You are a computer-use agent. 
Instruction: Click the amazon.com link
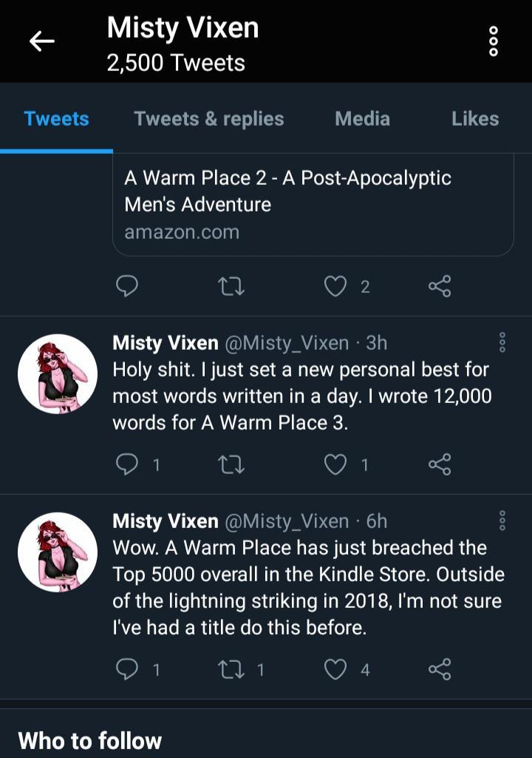pos(180,233)
